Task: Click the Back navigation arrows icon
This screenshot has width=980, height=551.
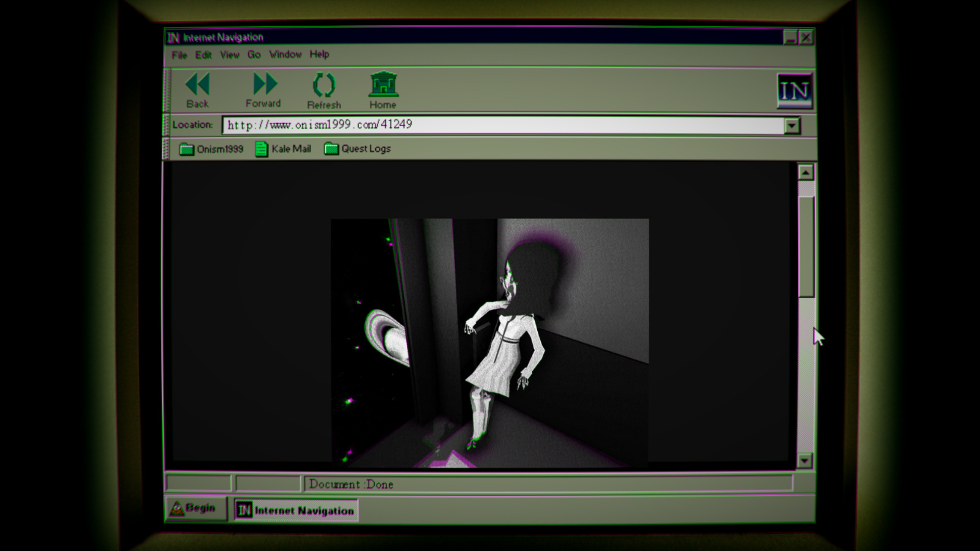Action: [197, 84]
